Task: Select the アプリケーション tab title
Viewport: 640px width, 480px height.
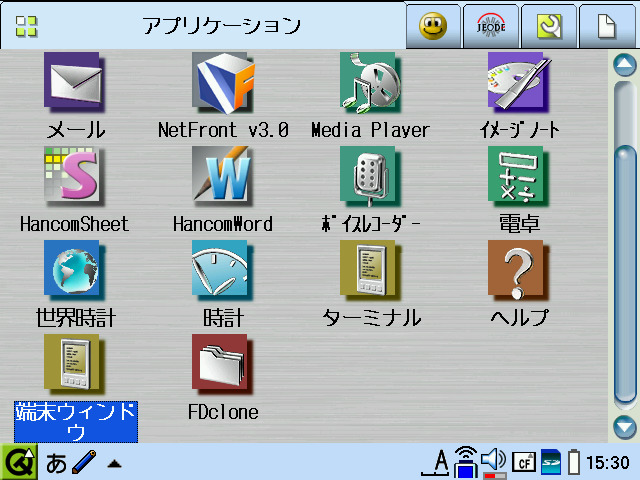Action: coord(221,26)
